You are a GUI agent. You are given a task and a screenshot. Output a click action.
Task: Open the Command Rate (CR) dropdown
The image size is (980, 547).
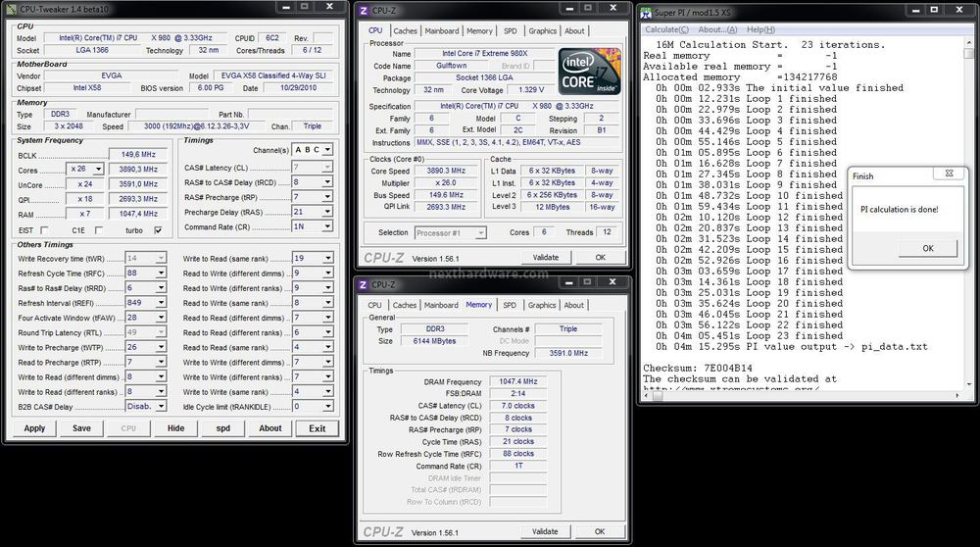pyautogui.click(x=327, y=226)
